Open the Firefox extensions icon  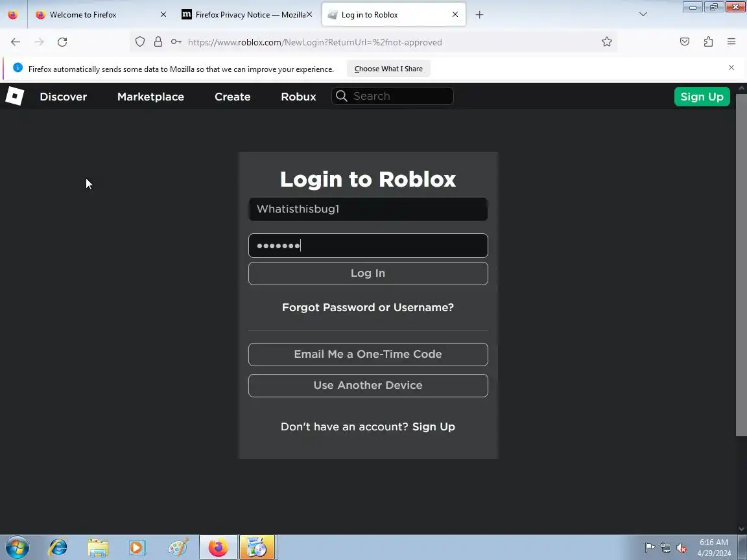click(708, 42)
